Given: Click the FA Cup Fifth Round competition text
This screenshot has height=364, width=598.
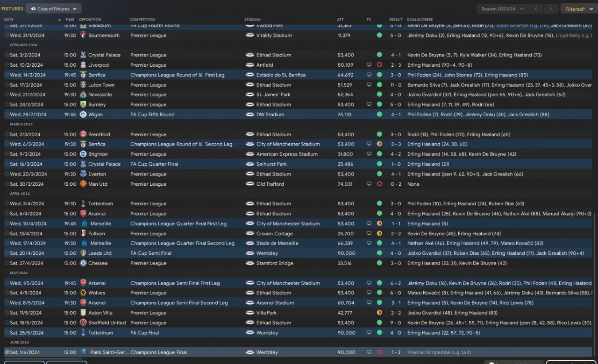Looking at the screenshot, I should (152, 114).
